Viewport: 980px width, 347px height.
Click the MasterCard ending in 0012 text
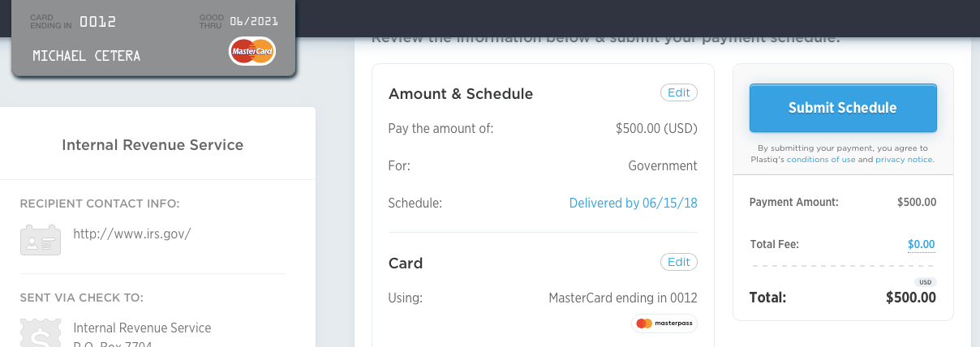point(623,298)
